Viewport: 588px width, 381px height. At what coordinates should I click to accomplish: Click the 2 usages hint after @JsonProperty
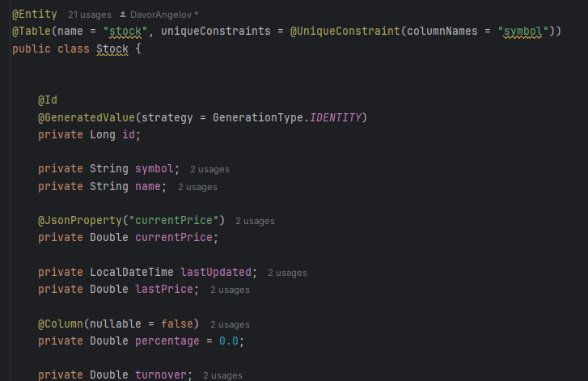[x=255, y=221]
